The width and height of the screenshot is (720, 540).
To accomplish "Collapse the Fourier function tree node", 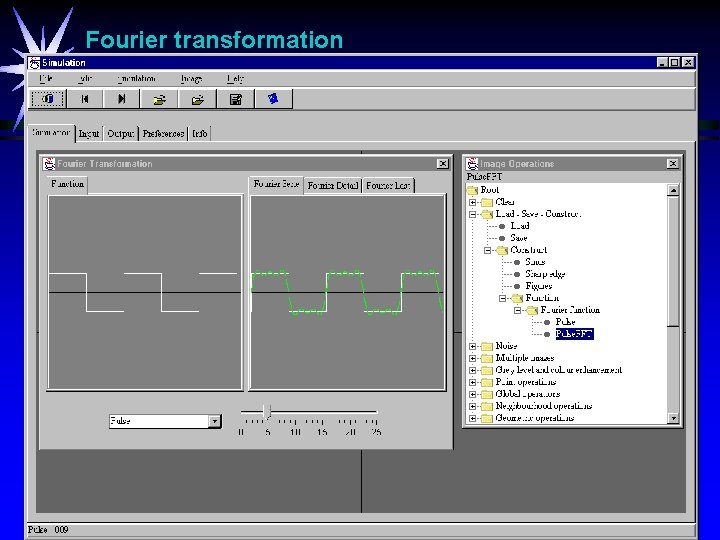I will pos(518,310).
